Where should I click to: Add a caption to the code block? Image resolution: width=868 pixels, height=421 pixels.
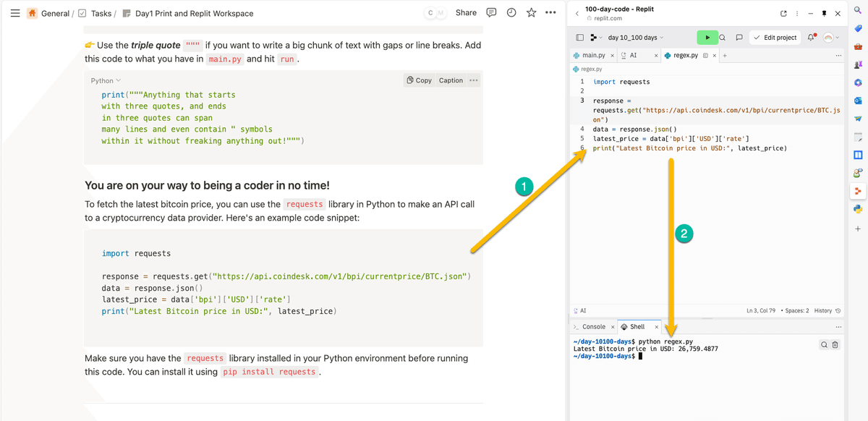(450, 80)
